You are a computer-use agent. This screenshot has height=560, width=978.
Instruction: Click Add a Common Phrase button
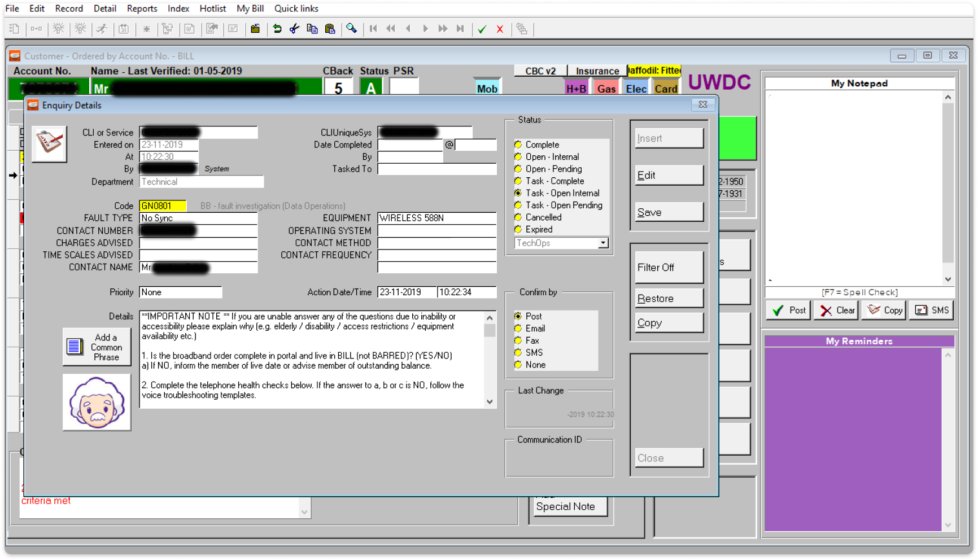click(97, 347)
